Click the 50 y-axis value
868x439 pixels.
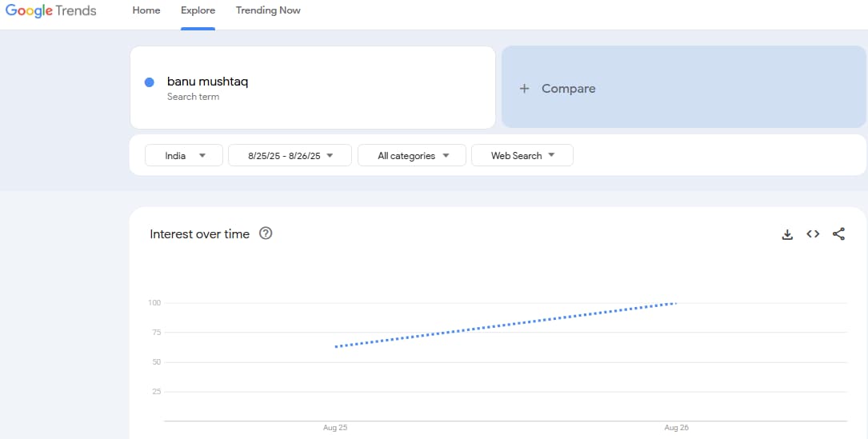(x=156, y=362)
